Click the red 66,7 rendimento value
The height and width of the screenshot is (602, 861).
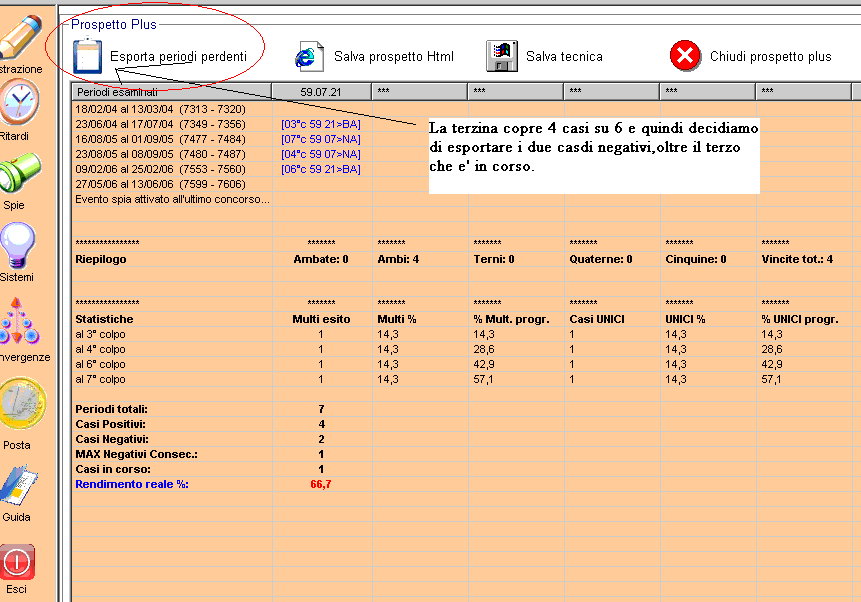click(x=321, y=484)
